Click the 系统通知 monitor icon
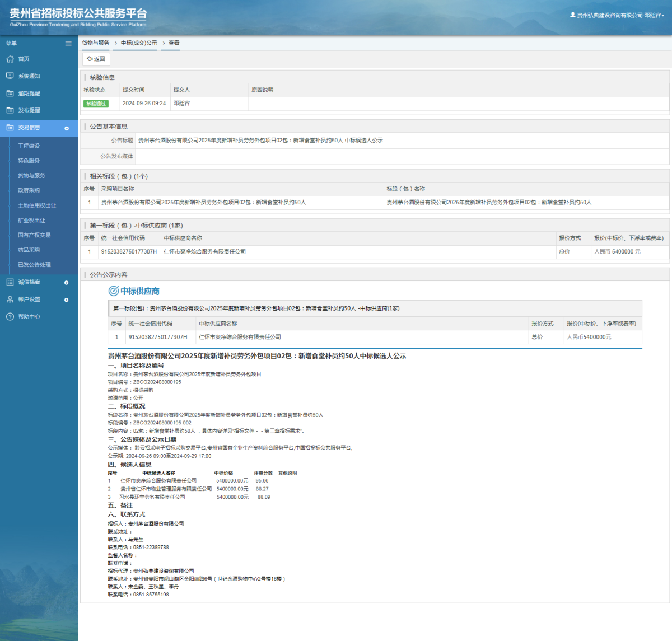 pos(10,76)
